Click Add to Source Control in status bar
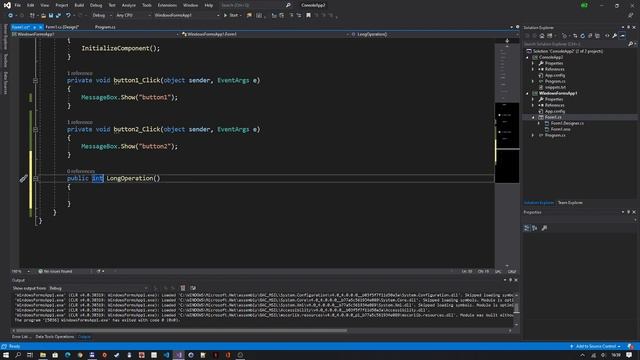Image resolution: width=640 pixels, height=360 pixels. point(596,347)
